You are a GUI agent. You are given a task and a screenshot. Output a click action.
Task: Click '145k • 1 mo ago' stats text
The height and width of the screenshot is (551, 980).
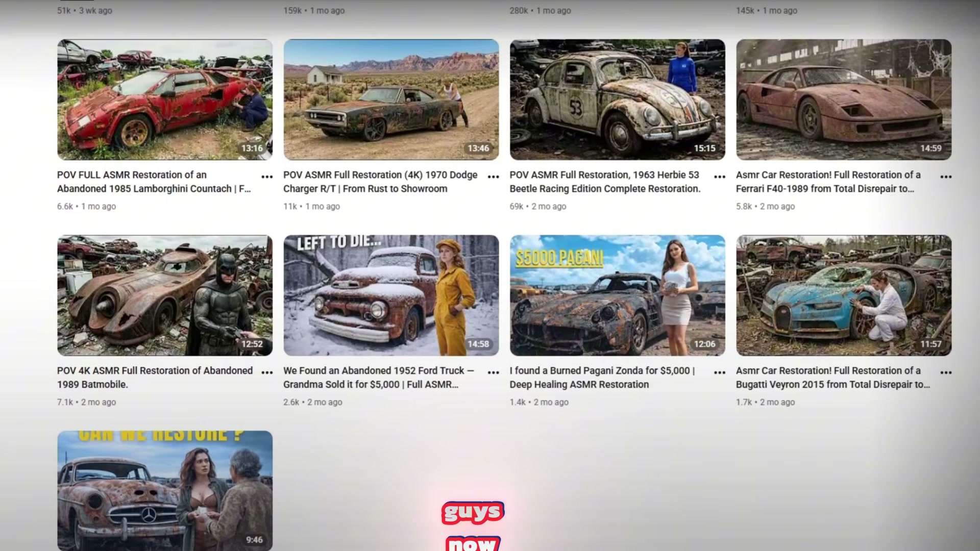tap(767, 11)
